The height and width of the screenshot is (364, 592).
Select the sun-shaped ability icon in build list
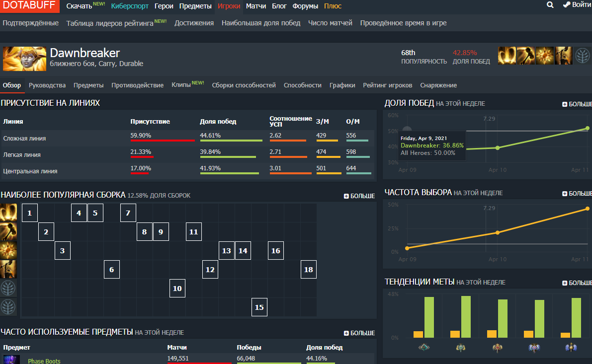[8, 250]
